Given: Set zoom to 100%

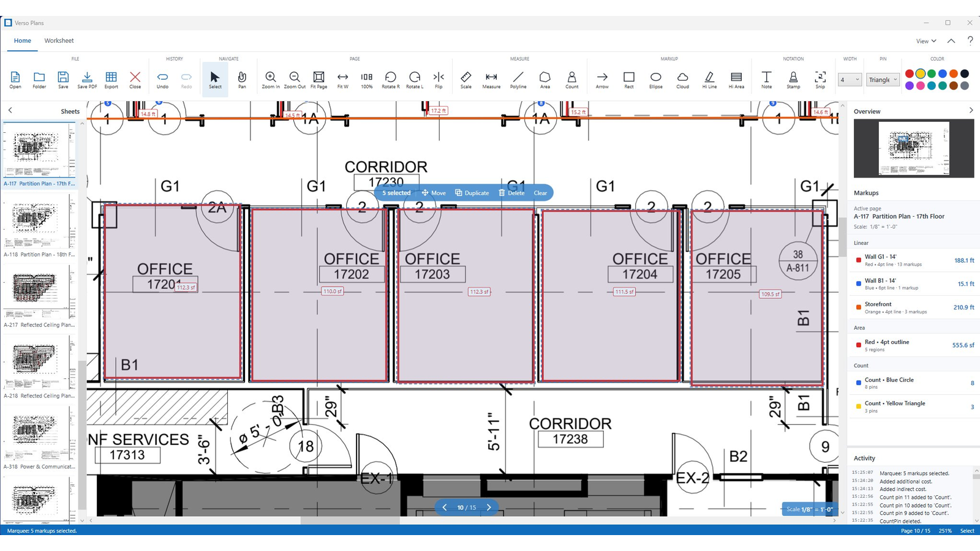Looking at the screenshot, I should tap(366, 80).
